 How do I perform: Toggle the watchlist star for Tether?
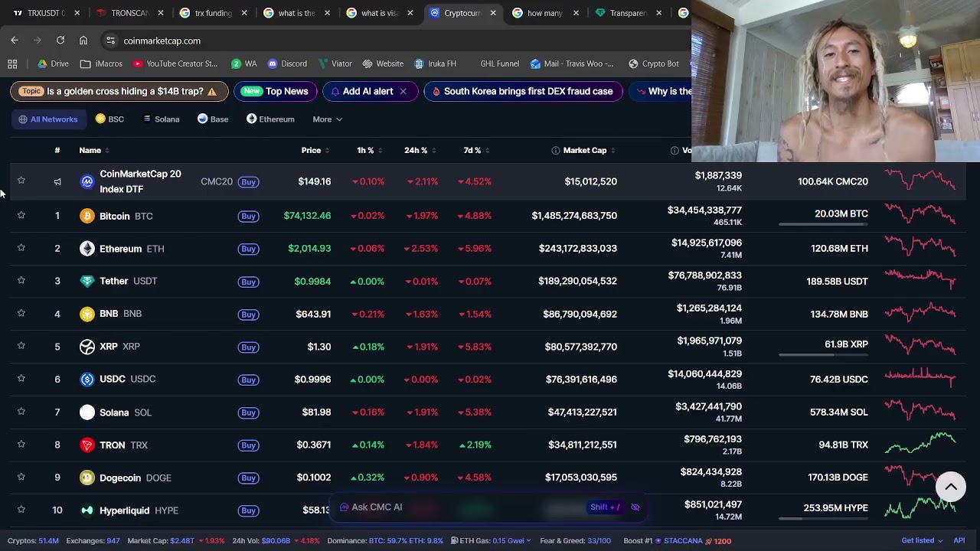[21, 281]
